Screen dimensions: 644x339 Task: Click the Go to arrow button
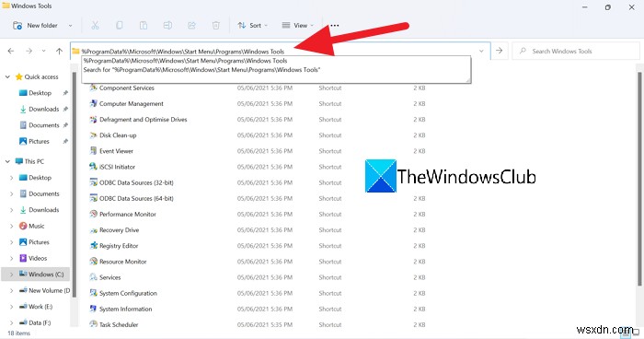point(499,51)
